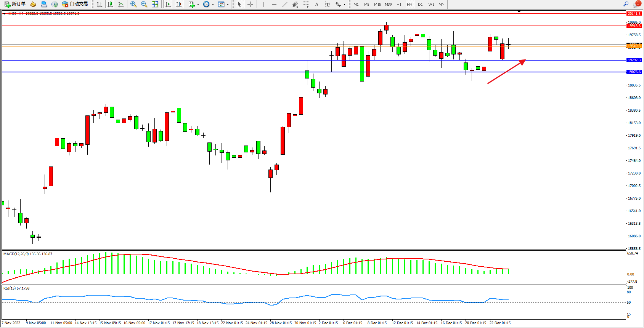Viewport: 644px width, 328px height.
Task: Select the draw trendline tool
Action: tap(284, 4)
